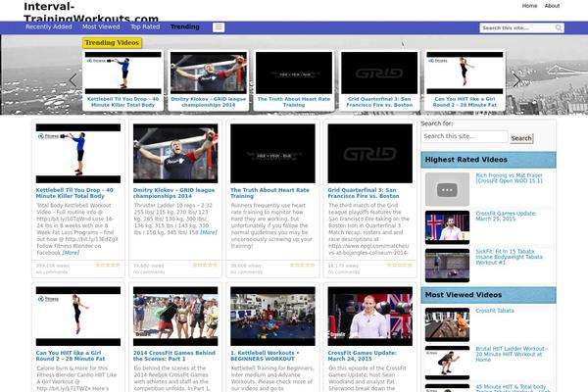The image size is (588, 392).
Task: Open carousel thumbnail for Can You HIIT like a Girl
Action: pos(465,73)
